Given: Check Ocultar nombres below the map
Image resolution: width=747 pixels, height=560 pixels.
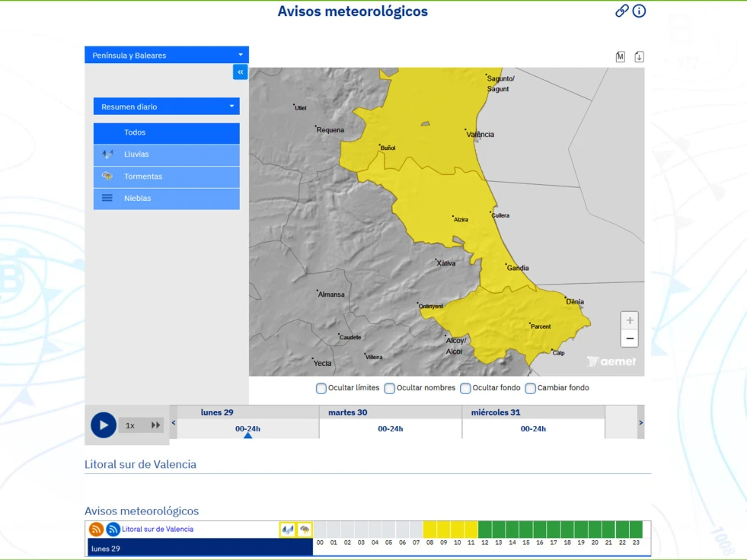Looking at the screenshot, I should tap(389, 388).
